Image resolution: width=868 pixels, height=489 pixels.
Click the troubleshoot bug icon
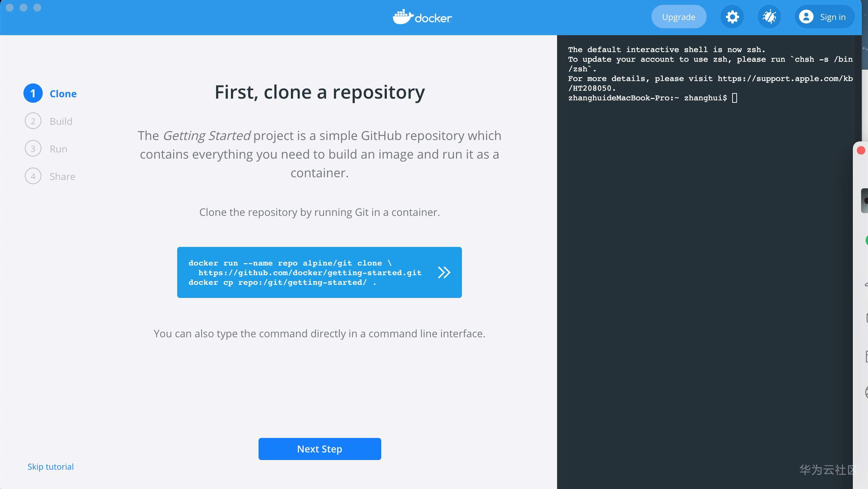pos(769,17)
